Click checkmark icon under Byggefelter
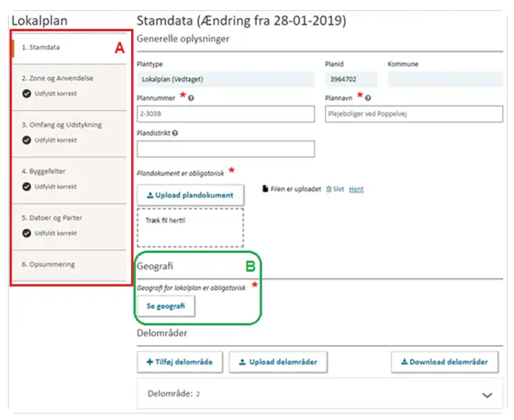 coord(26,187)
